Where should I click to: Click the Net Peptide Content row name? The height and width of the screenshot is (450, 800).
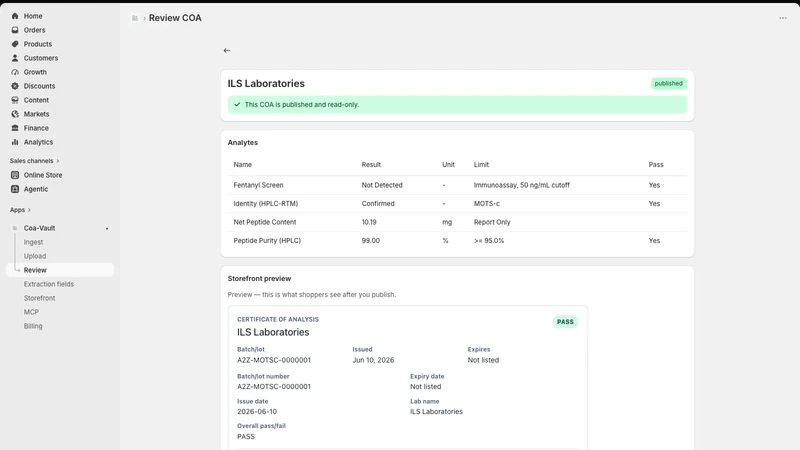click(265, 222)
